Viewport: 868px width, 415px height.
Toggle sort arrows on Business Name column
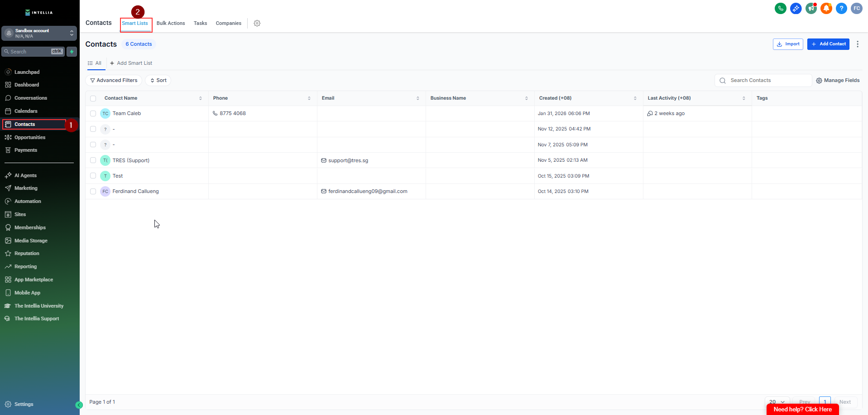click(527, 98)
